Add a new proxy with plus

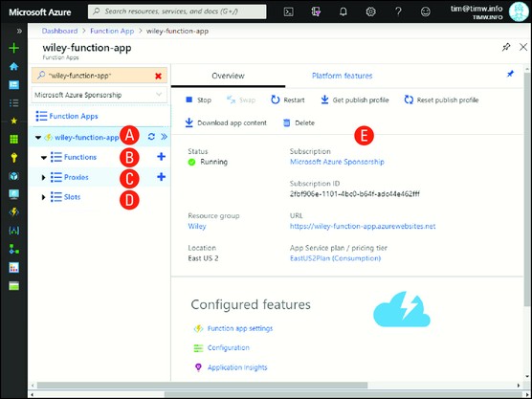(161, 177)
